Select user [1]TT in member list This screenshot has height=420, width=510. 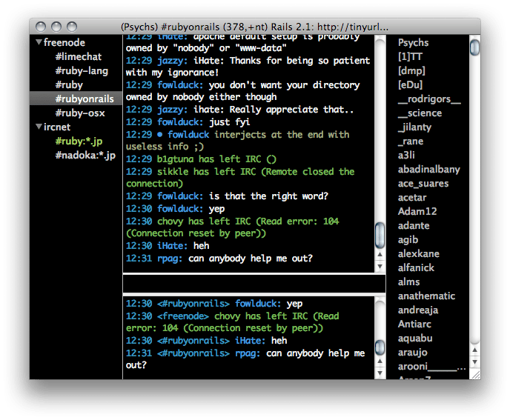pos(410,56)
